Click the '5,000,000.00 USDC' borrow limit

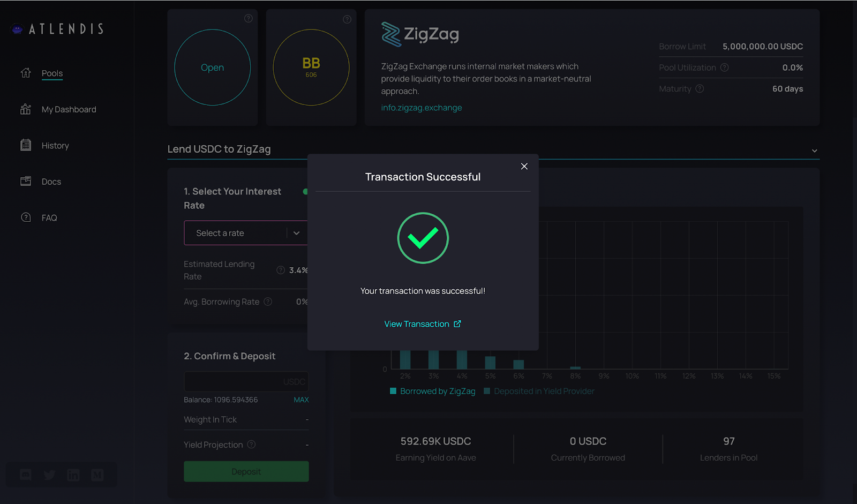(x=763, y=47)
